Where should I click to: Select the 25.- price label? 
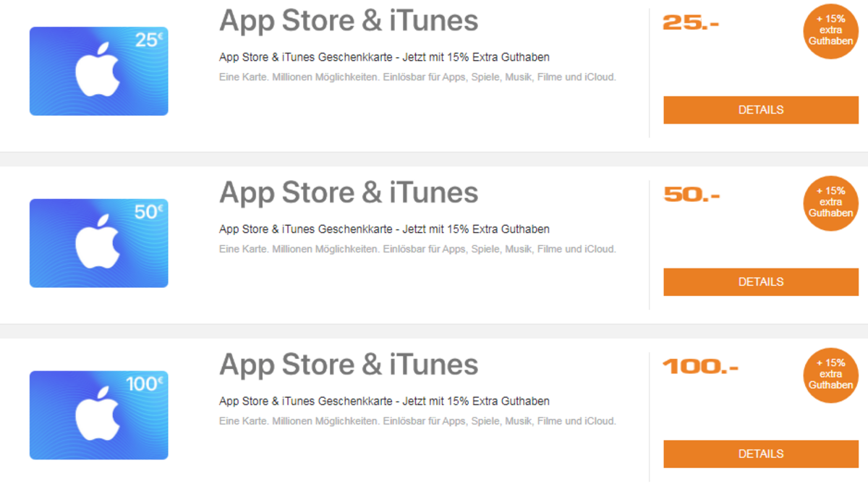(691, 22)
